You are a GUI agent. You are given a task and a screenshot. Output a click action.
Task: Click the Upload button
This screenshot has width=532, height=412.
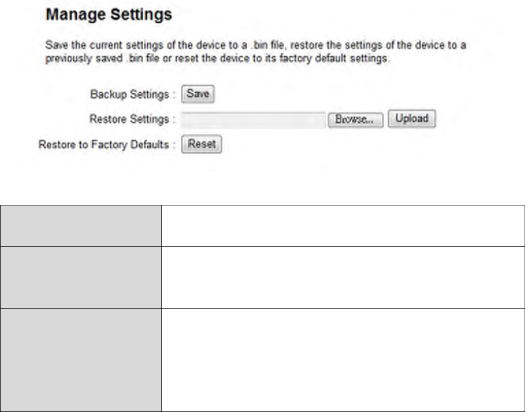pyautogui.click(x=412, y=120)
